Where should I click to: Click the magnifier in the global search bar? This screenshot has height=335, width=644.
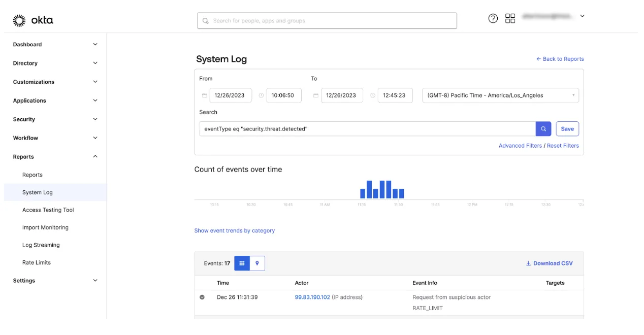(205, 20)
